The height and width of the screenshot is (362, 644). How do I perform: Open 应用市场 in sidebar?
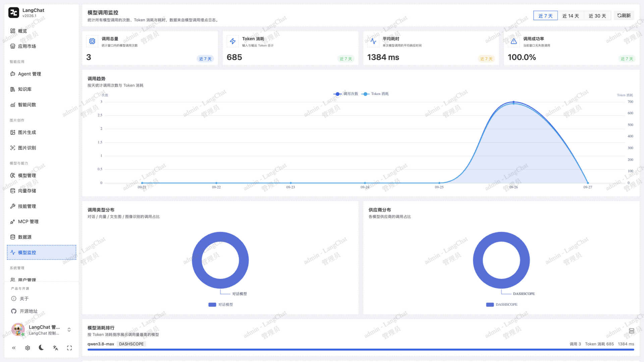pos(42,46)
